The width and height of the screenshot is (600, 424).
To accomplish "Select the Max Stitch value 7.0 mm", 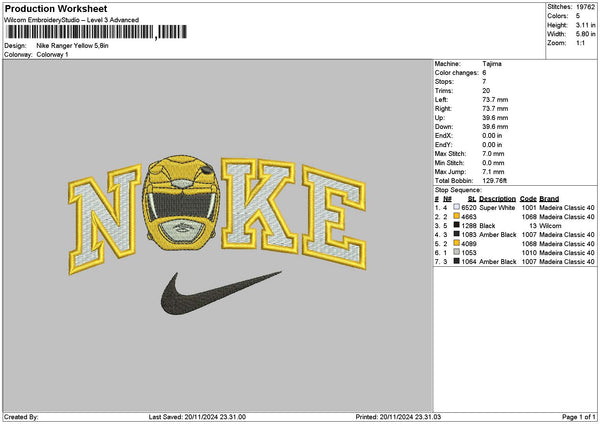I will (493, 153).
